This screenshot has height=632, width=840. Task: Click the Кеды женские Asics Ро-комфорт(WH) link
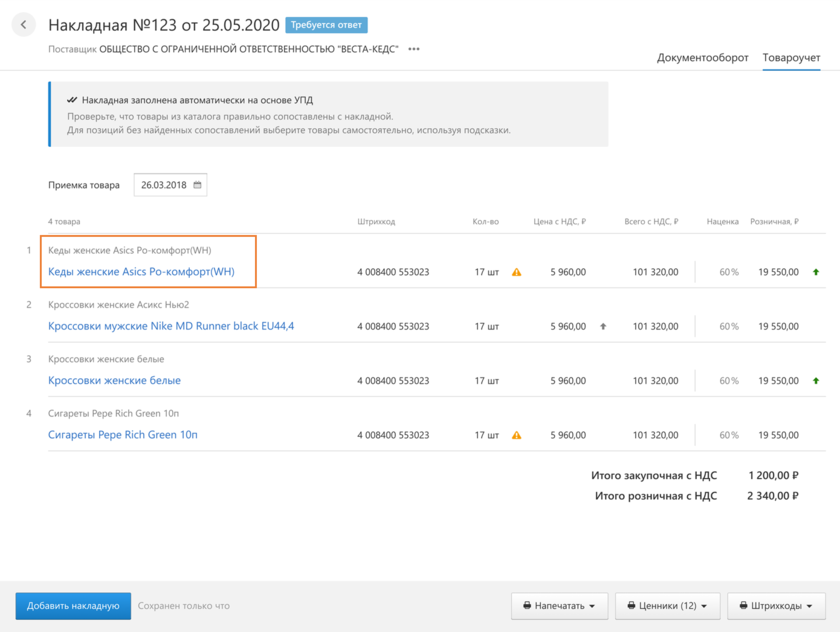(141, 272)
